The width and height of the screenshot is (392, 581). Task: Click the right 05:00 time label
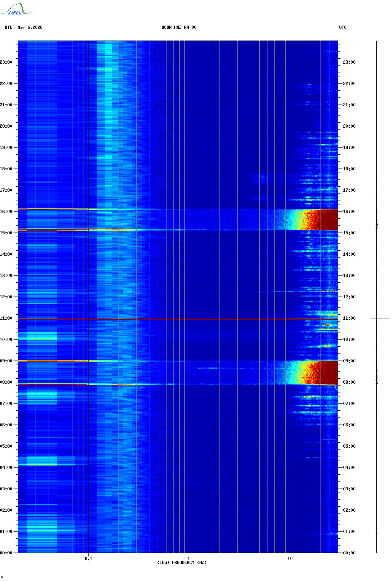tap(349, 446)
